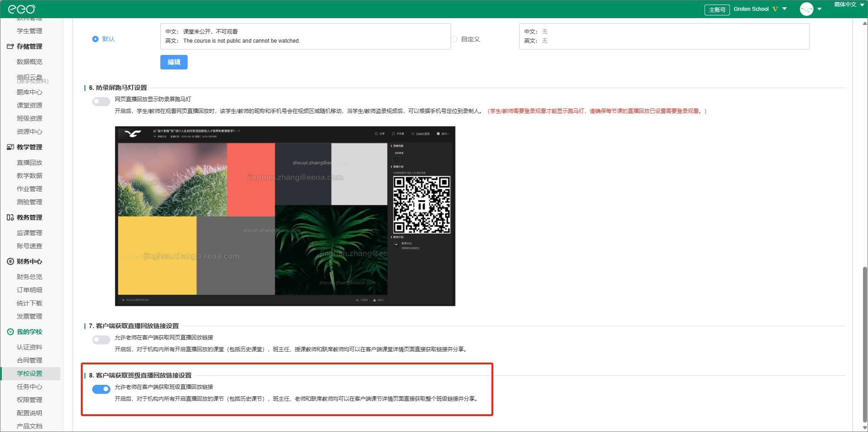Open 教学数据 in the sidebar

(x=30, y=176)
